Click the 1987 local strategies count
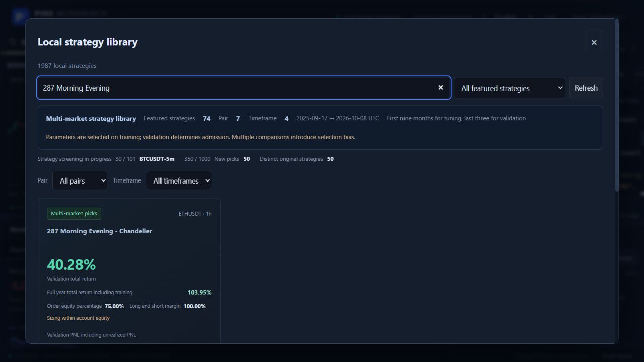This screenshot has width=644, height=362. pos(67,66)
